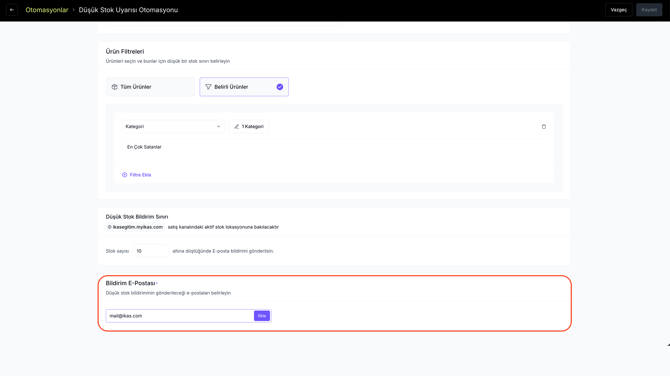
Task: Click the Vazgeç button
Action: [618, 10]
